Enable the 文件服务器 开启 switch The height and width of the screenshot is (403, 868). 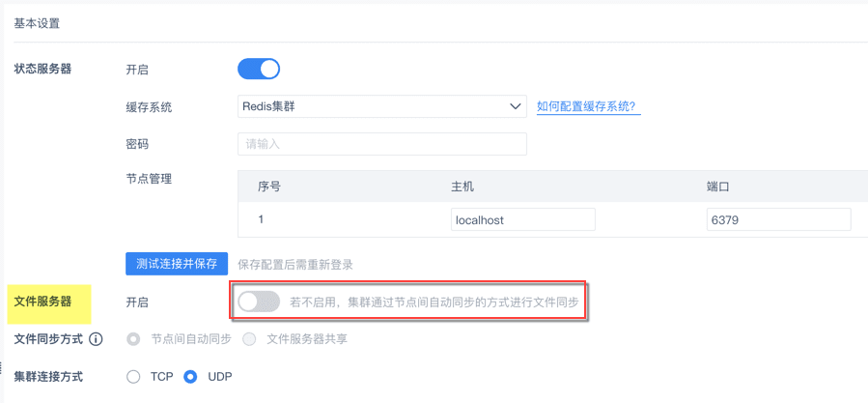tap(258, 302)
